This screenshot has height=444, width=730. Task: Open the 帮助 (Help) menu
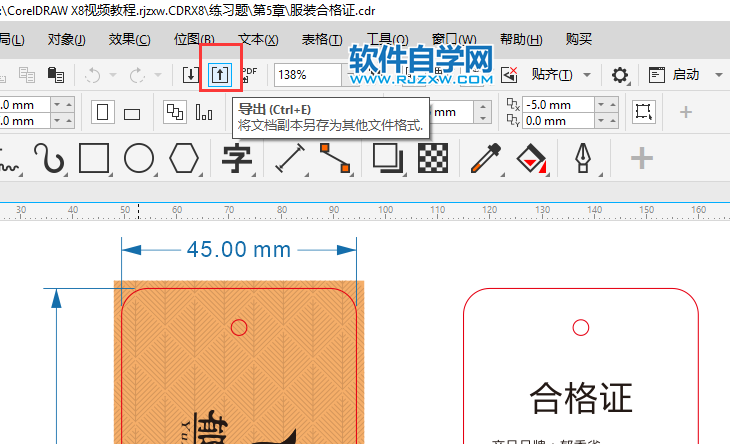click(x=521, y=39)
